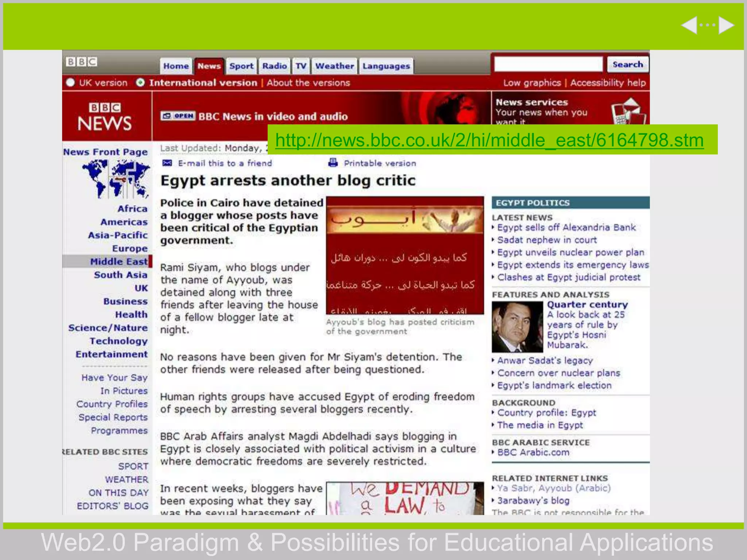Select Health in the sidebar

131,314
